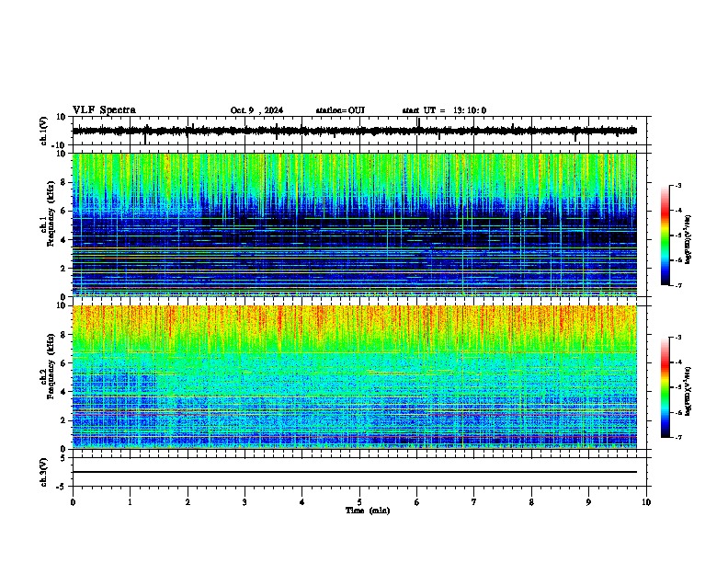Screen dimensions: 728x563
Task: Click the time axis tick label "7"
Action: click(x=474, y=502)
